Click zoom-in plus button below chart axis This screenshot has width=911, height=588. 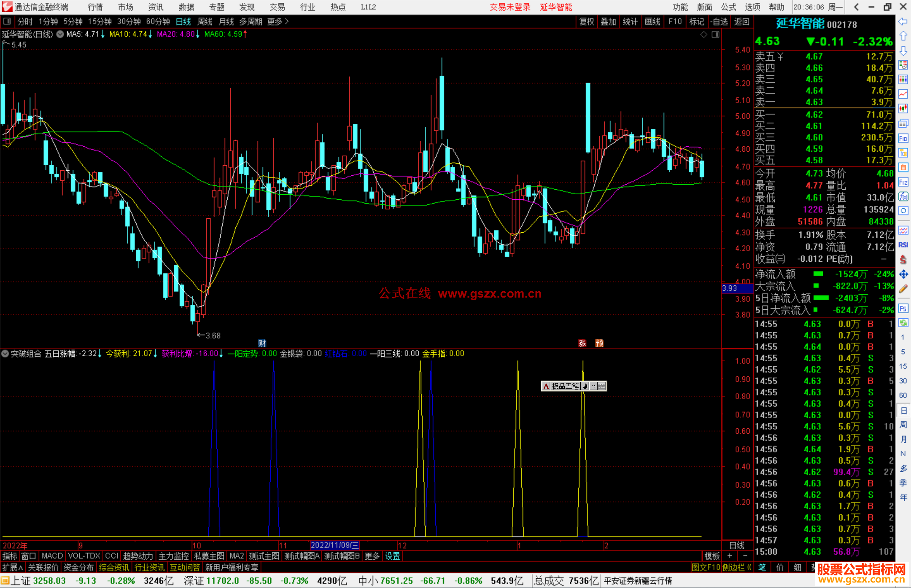point(730,556)
